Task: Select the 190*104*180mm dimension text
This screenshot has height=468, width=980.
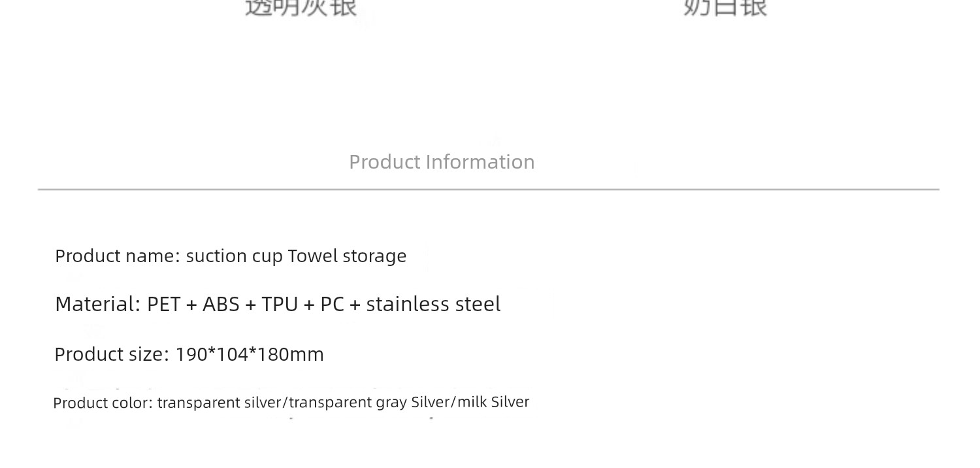Action: click(x=250, y=354)
